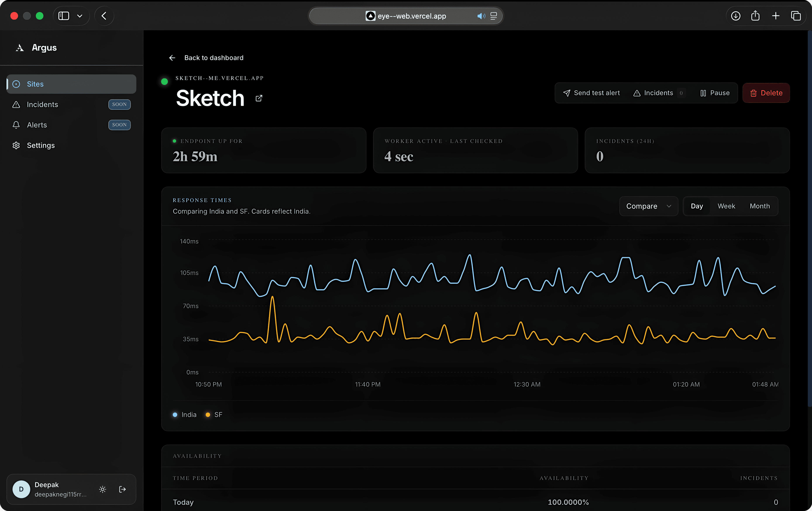
Task: Click the Deepak user avatar
Action: coord(21,489)
